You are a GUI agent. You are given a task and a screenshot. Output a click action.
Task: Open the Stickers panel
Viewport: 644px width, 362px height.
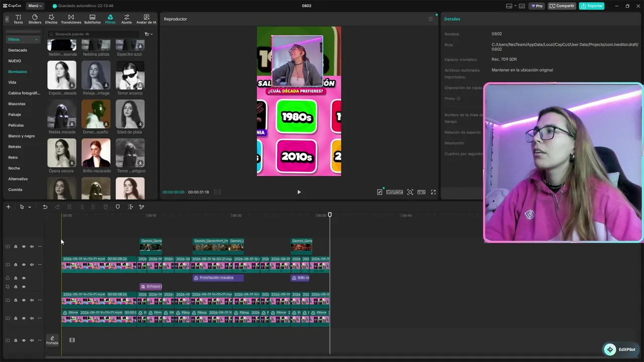coord(35,19)
